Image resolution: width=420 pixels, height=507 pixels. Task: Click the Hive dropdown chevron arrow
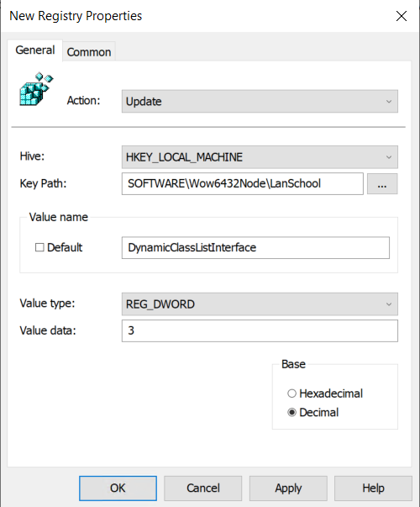389,157
